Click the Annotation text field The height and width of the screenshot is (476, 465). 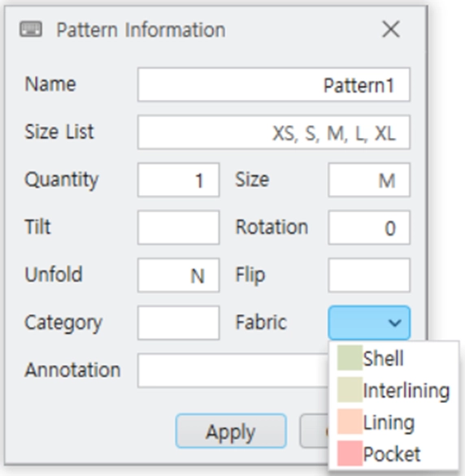(233, 370)
